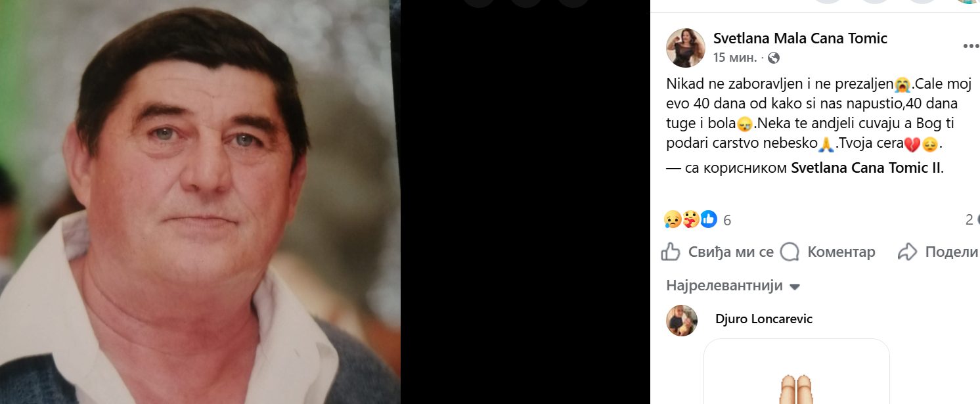Click the comment count "2"
The height and width of the screenshot is (404, 980).
(969, 220)
